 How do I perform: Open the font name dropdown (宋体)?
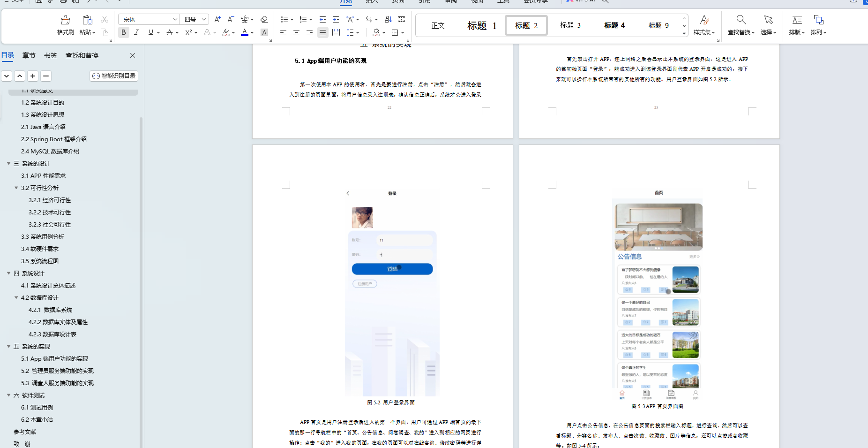tap(175, 19)
